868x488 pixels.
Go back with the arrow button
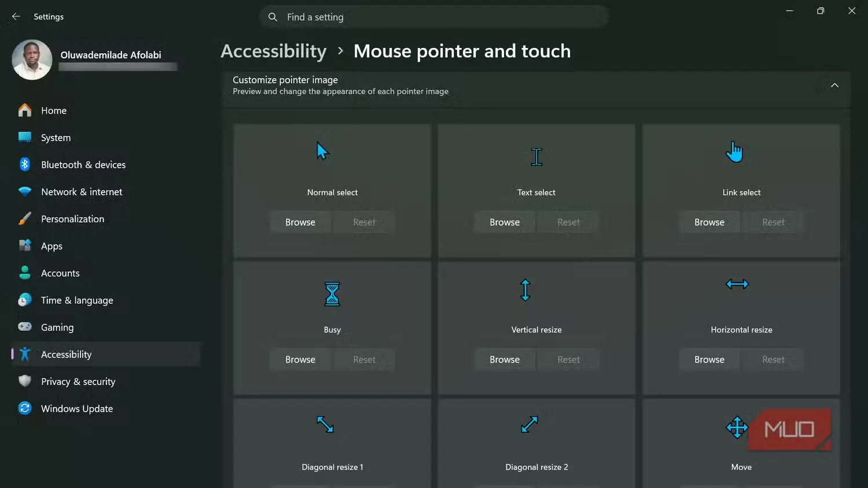coord(16,17)
